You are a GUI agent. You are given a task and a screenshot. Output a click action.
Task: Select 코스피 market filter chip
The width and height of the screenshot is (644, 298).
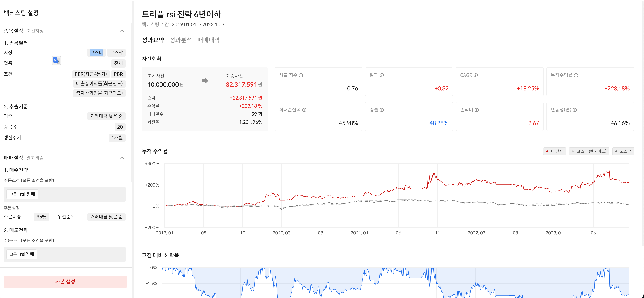[96, 52]
